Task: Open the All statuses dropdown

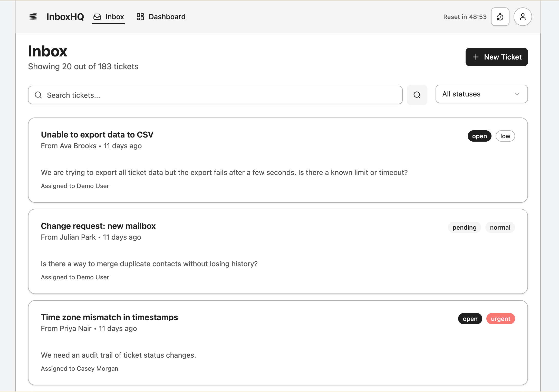Action: pyautogui.click(x=481, y=94)
